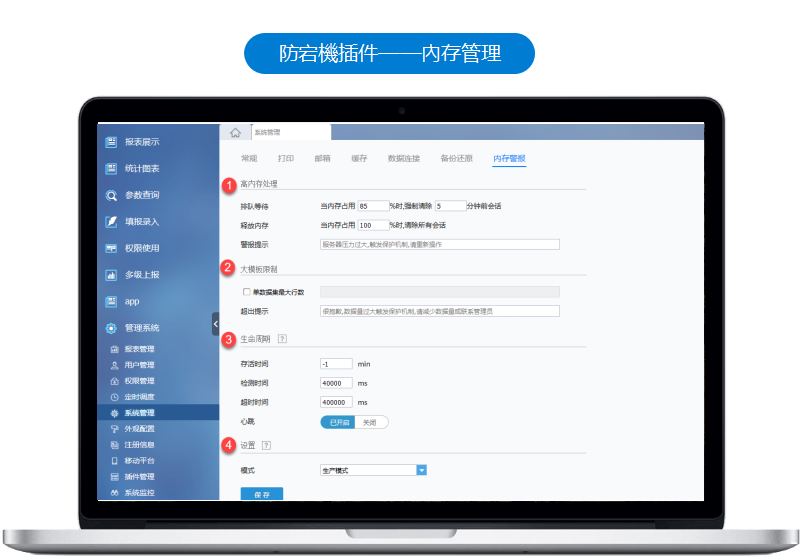Select the 权限使用 sidebar icon
The width and height of the screenshot is (803, 558).
point(111,248)
